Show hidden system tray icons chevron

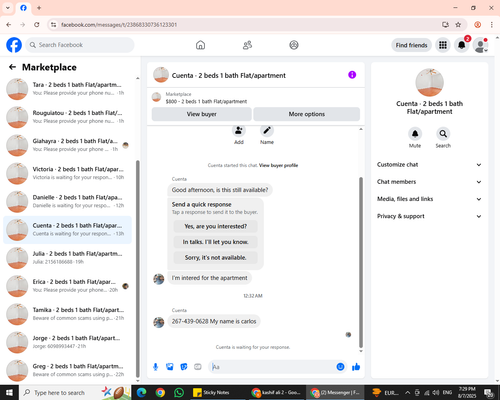pyautogui.click(x=407, y=392)
